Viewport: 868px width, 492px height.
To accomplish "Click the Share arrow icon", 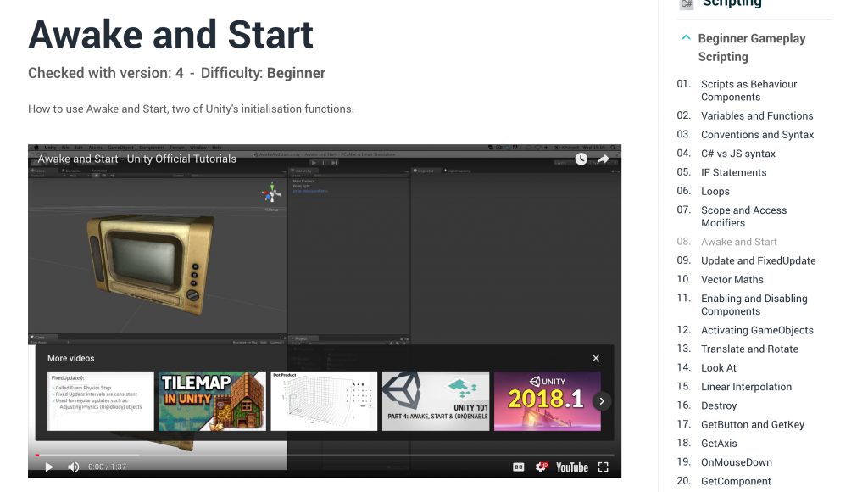I will (x=603, y=159).
